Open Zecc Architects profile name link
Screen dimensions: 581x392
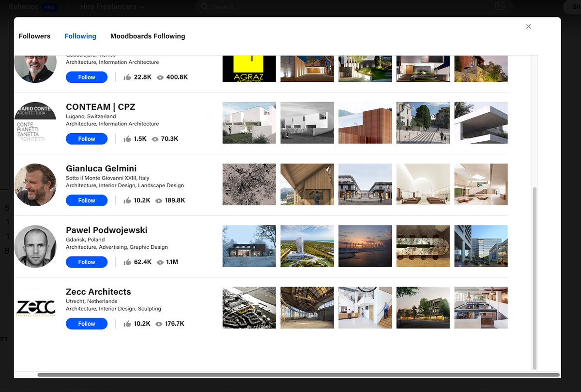coord(98,292)
